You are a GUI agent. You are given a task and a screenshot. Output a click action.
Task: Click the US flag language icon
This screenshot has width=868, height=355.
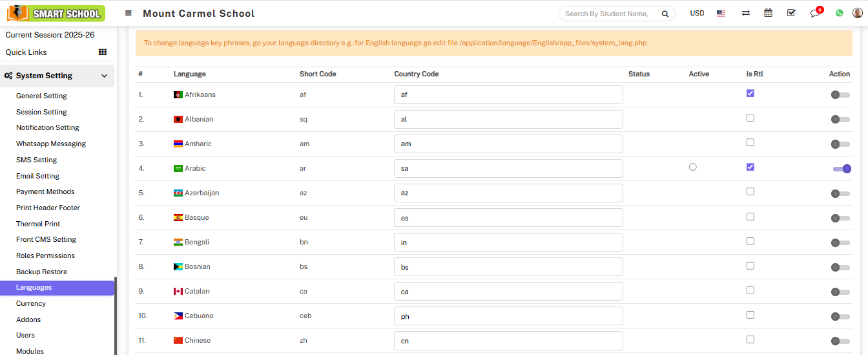tap(721, 13)
